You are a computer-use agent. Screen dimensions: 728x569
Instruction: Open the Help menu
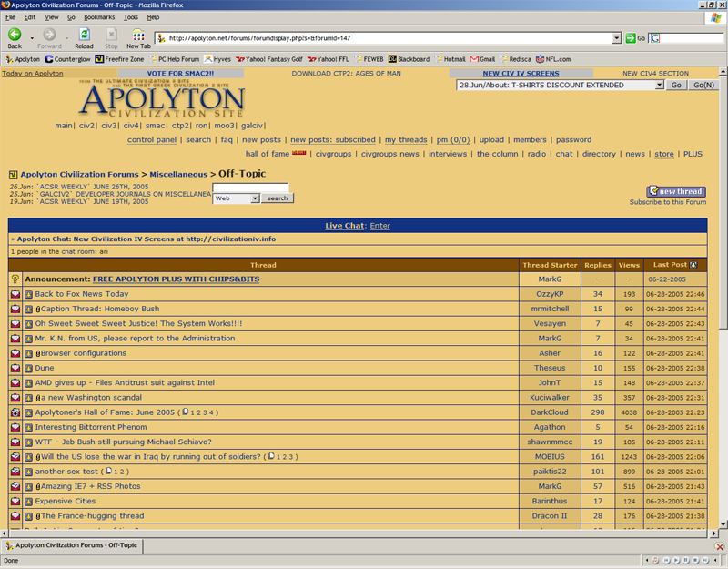click(x=153, y=17)
